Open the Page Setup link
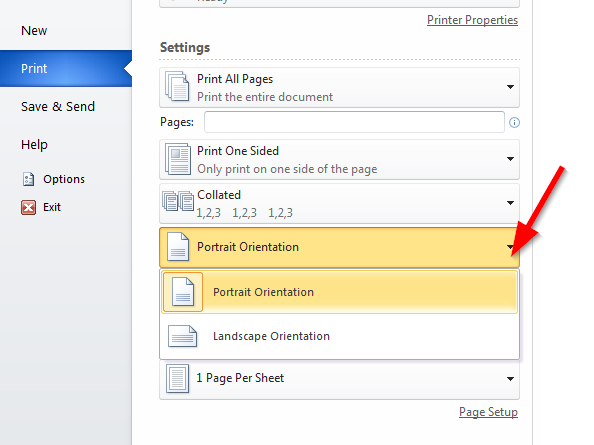The image size is (594, 445). [x=488, y=412]
